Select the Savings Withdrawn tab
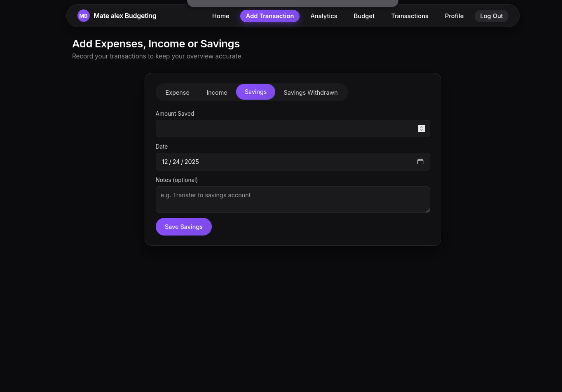The width and height of the screenshot is (562, 392). pyautogui.click(x=310, y=93)
